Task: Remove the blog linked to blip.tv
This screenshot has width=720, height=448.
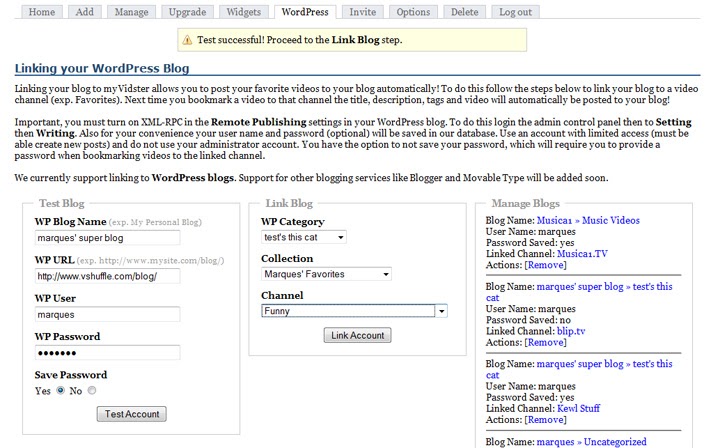Action: coord(546,342)
